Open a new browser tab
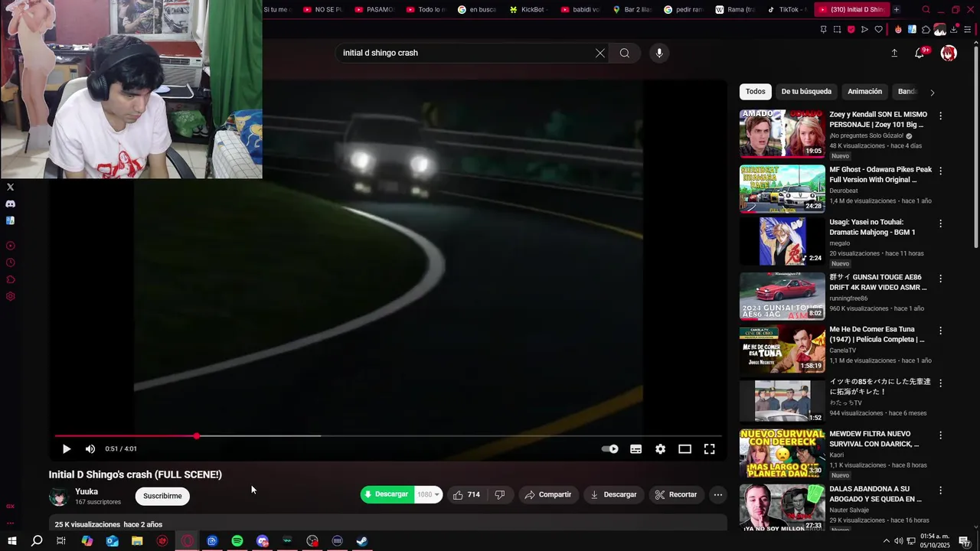980x551 pixels. (x=897, y=9)
